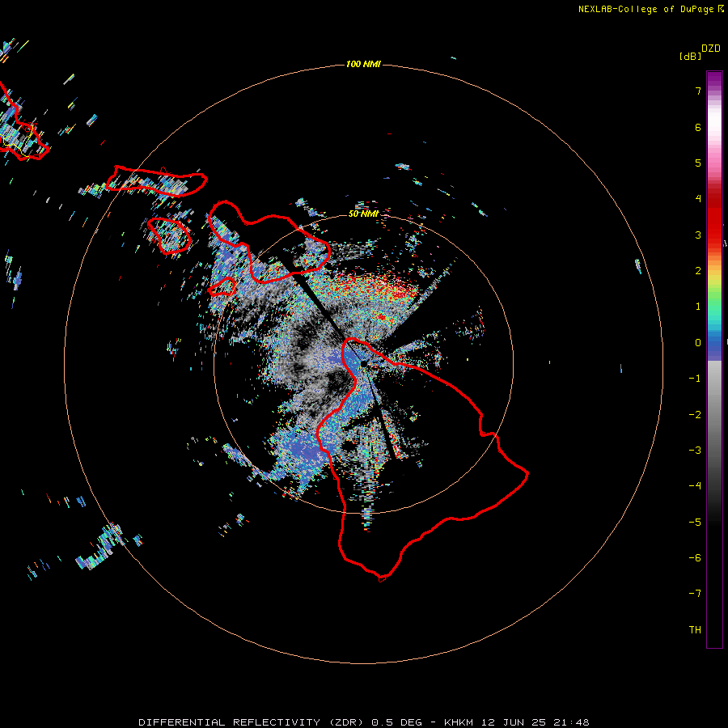Click the 100 NMI range ring label

point(363,64)
